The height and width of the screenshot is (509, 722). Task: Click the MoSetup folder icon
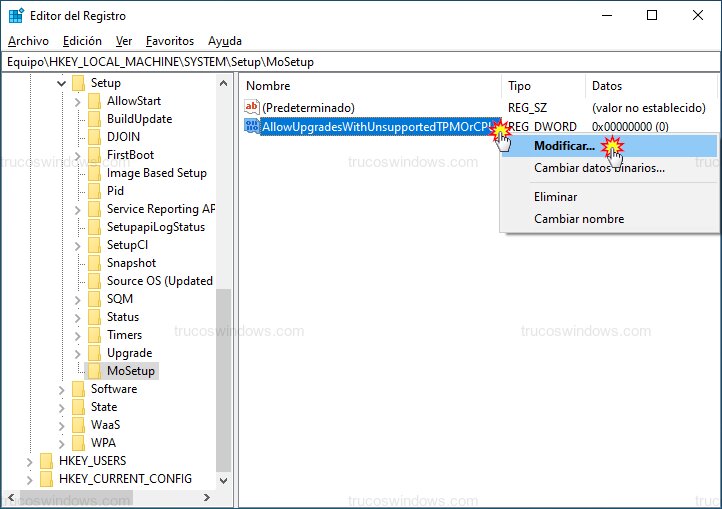pyautogui.click(x=94, y=371)
